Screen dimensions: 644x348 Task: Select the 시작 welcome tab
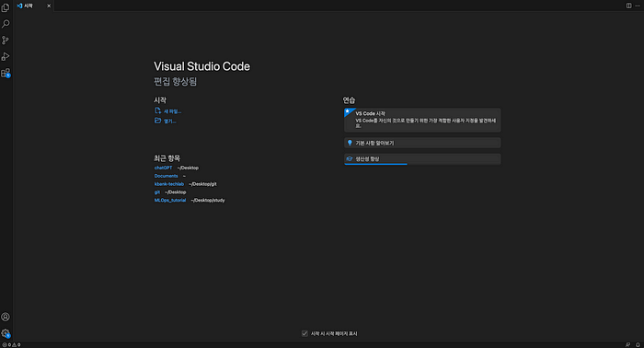(34, 6)
